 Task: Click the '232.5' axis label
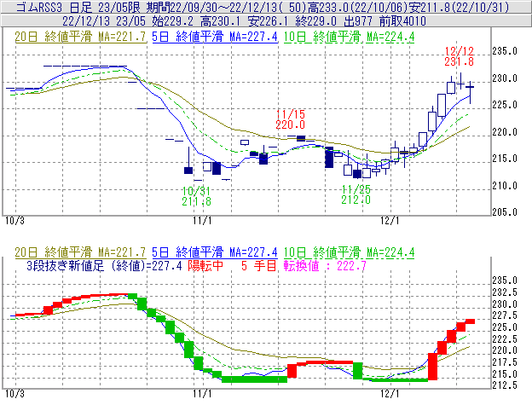[505, 292]
